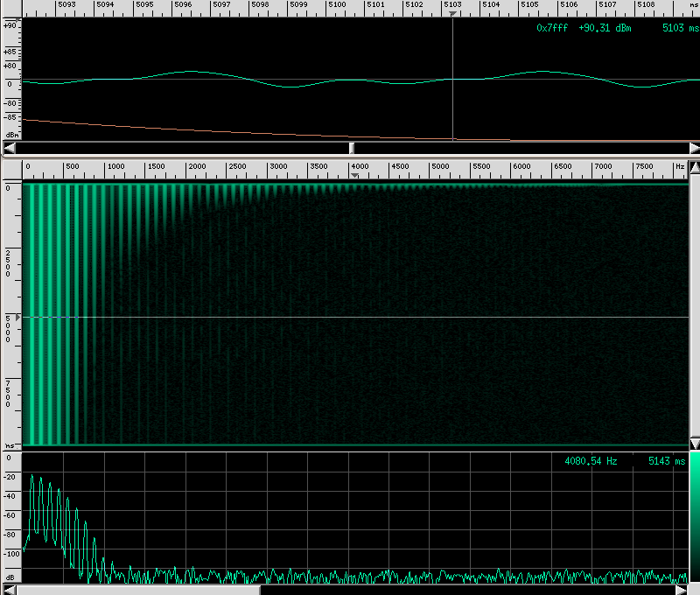Click the triangle marker on the frequency ruler
This screenshot has width=700, height=595.
(x=353, y=175)
